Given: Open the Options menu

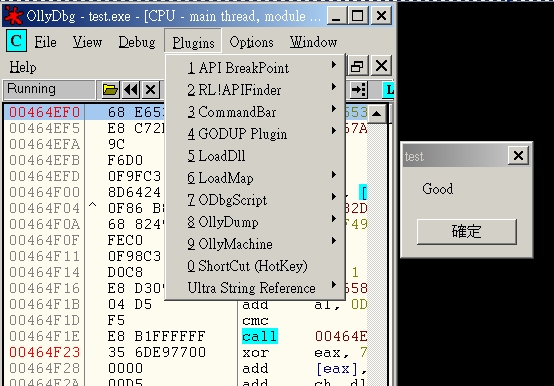Looking at the screenshot, I should pyautogui.click(x=251, y=42).
